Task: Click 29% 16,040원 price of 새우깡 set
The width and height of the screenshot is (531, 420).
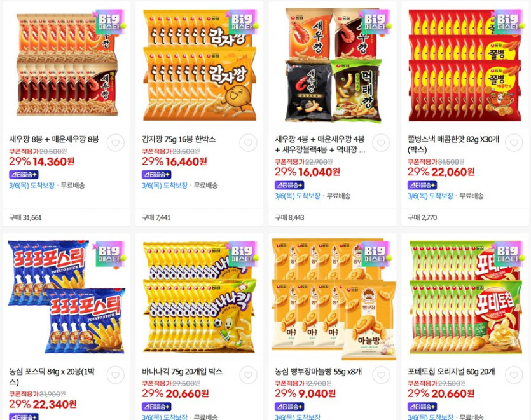Action: tap(308, 172)
